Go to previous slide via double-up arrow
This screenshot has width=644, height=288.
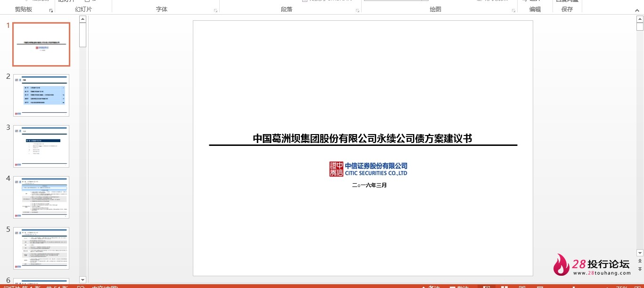coord(640,261)
